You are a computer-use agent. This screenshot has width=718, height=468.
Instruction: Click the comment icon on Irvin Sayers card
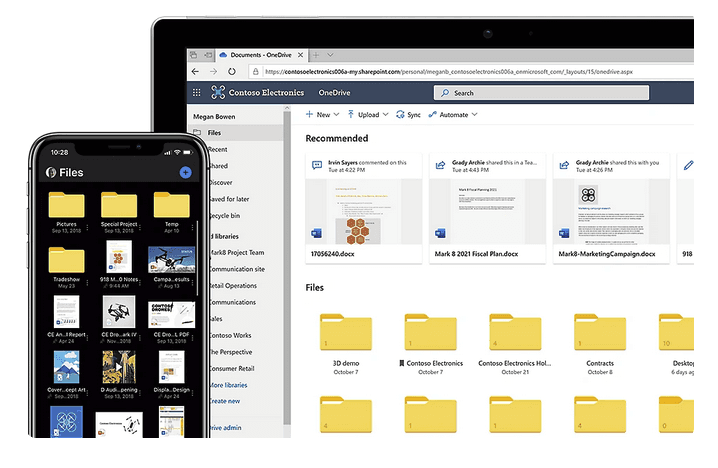(317, 165)
